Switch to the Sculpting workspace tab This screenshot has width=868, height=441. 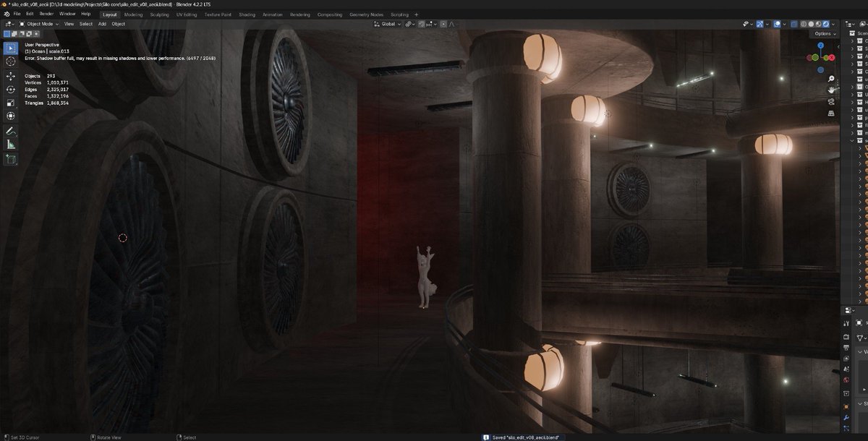(161, 14)
